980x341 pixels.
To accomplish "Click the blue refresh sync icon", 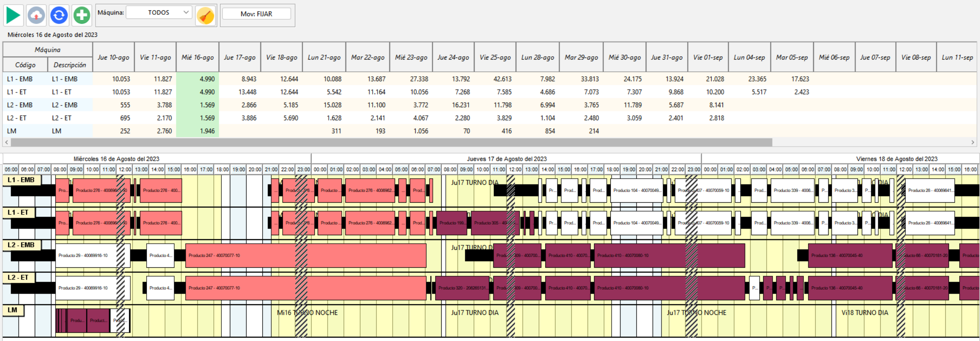I will (x=59, y=15).
